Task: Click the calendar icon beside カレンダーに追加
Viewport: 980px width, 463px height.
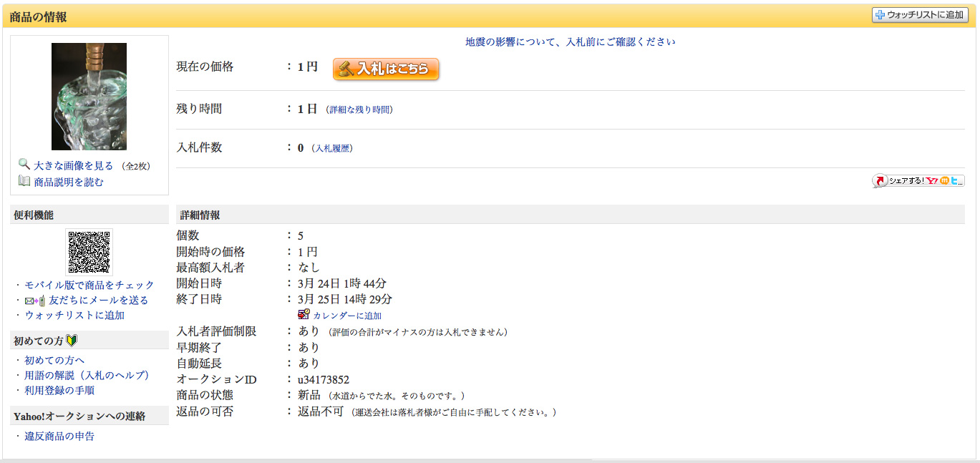Action: tap(304, 315)
